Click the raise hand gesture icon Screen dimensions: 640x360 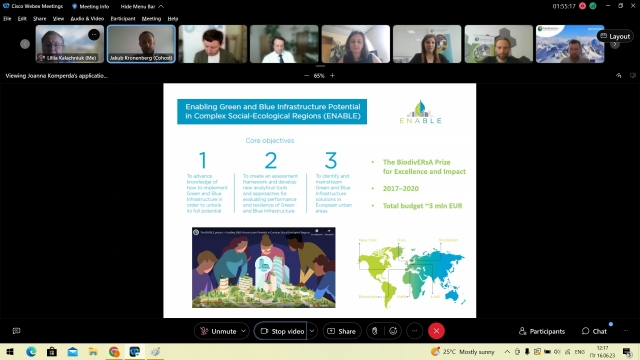click(375, 331)
